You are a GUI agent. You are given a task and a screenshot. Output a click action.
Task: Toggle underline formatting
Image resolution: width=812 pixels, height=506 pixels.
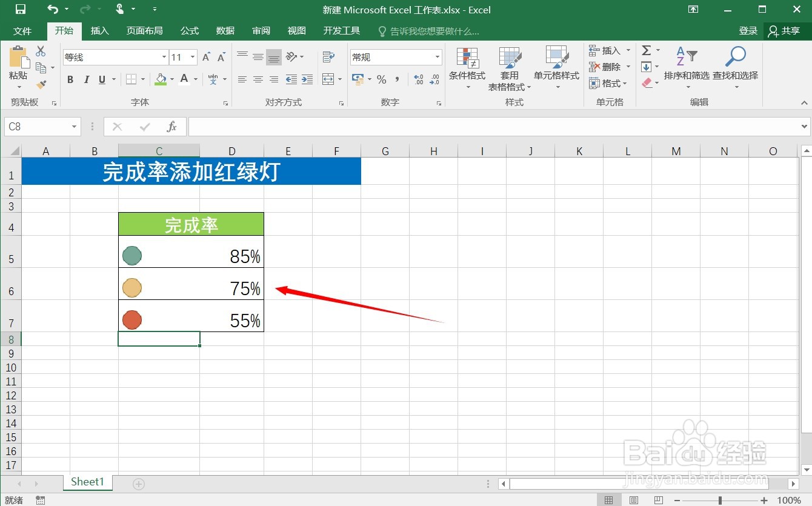pos(102,79)
